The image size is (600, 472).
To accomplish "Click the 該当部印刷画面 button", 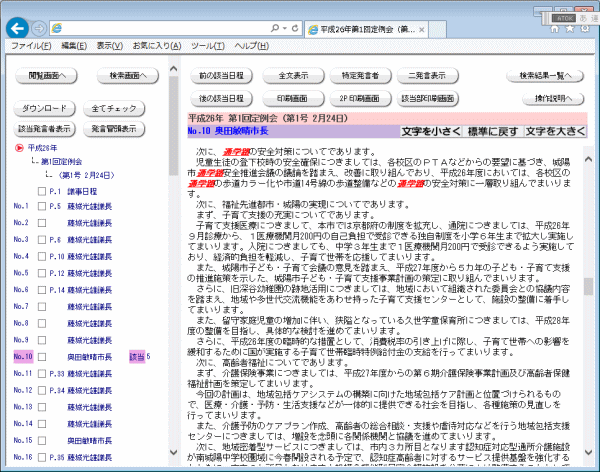I will tap(427, 98).
